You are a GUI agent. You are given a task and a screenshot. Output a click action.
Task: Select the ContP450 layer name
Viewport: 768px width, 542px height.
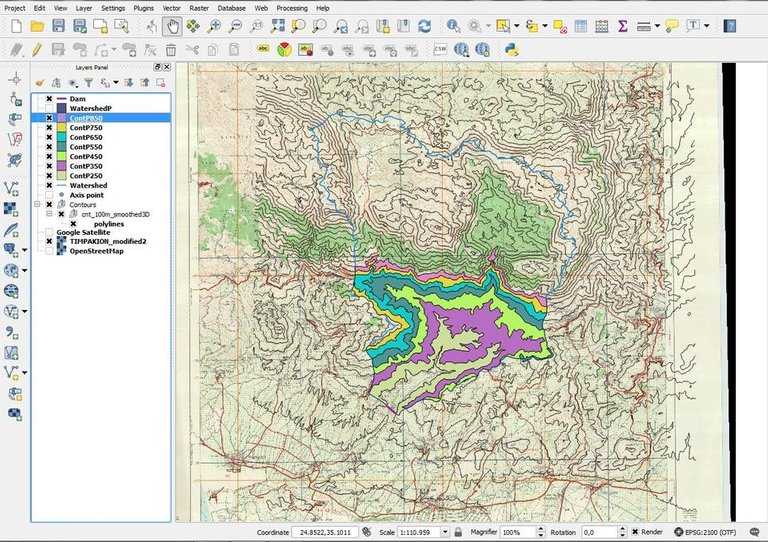point(88,156)
